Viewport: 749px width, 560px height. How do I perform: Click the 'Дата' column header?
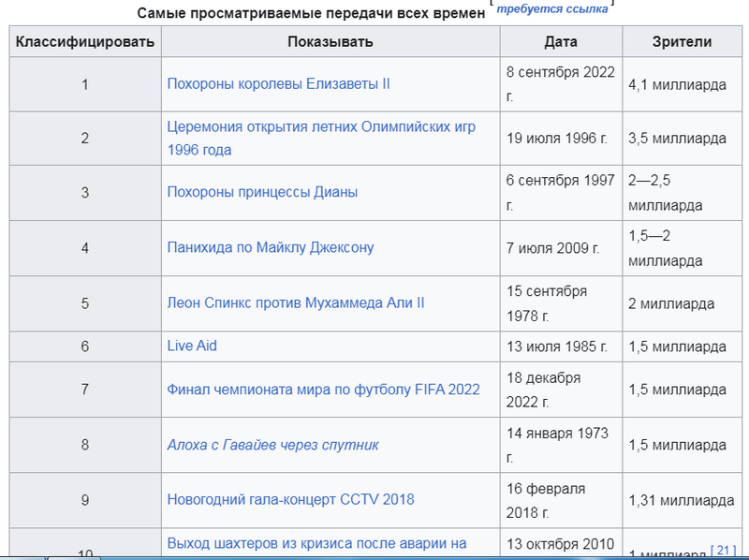click(561, 41)
